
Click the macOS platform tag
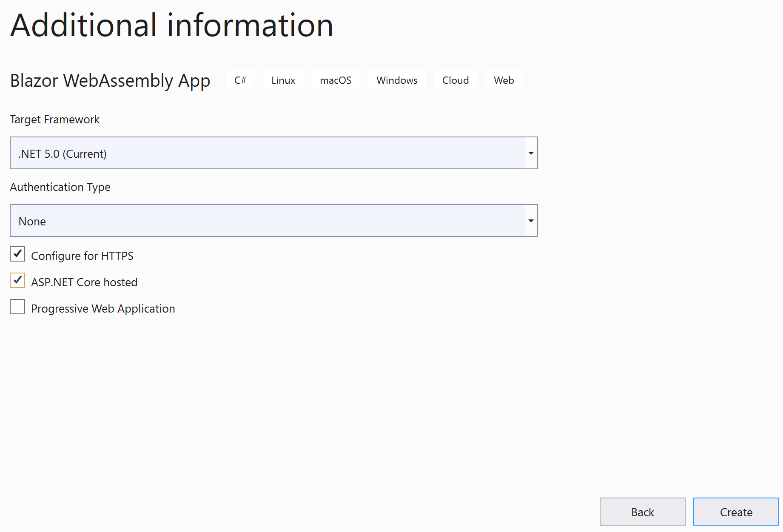pos(336,80)
